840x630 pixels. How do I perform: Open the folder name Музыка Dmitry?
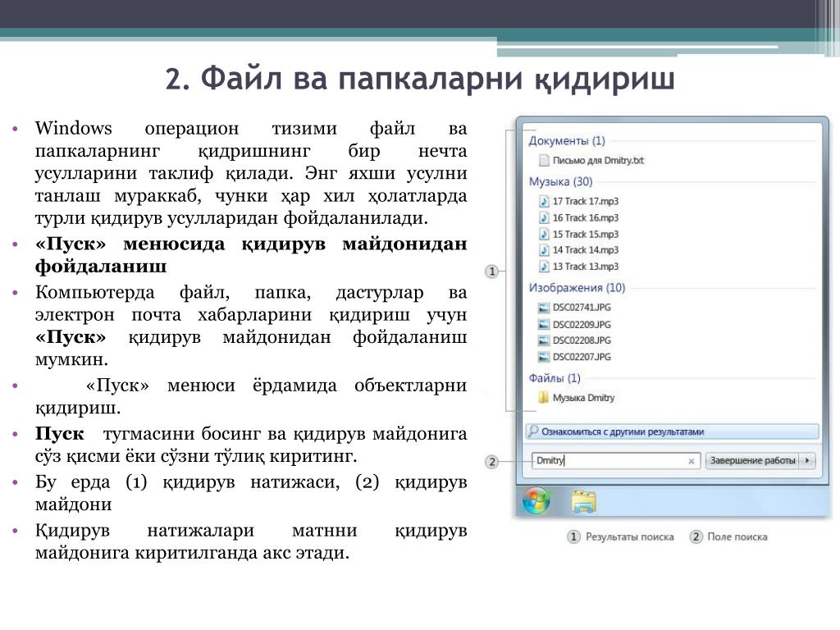(584, 398)
